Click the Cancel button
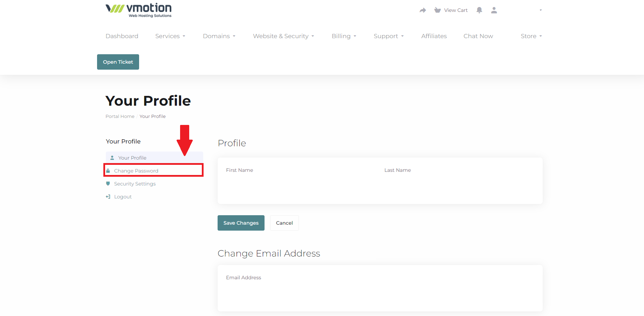Screen dimensions: 644x316 point(285,223)
